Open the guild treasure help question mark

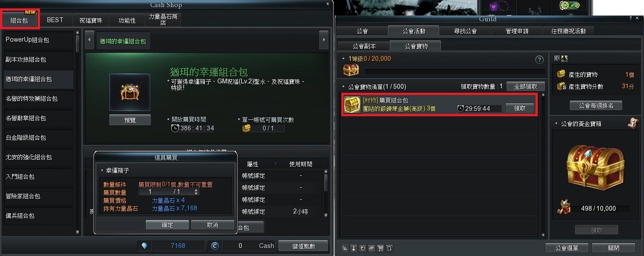540,59
